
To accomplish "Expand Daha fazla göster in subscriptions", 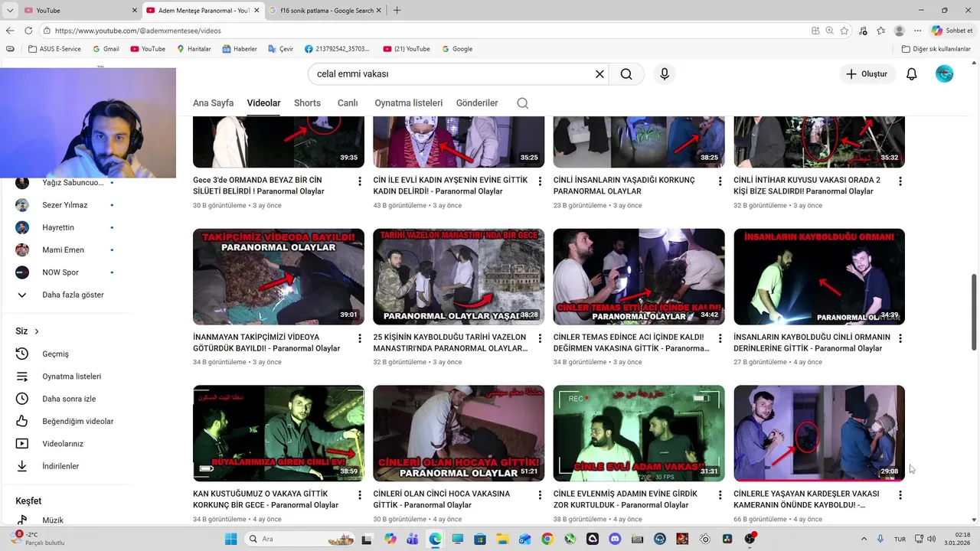I will click(73, 295).
